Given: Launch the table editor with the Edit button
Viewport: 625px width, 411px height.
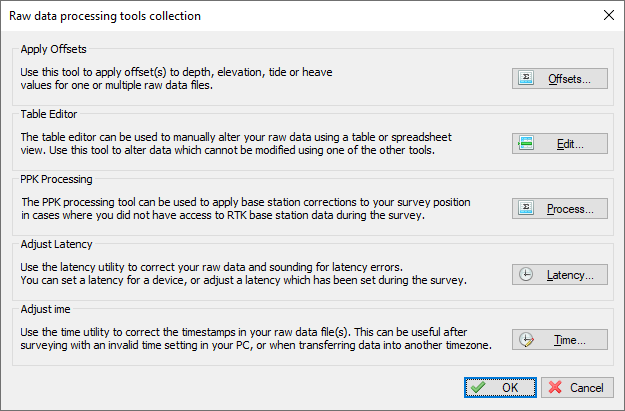Looking at the screenshot, I should click(560, 144).
